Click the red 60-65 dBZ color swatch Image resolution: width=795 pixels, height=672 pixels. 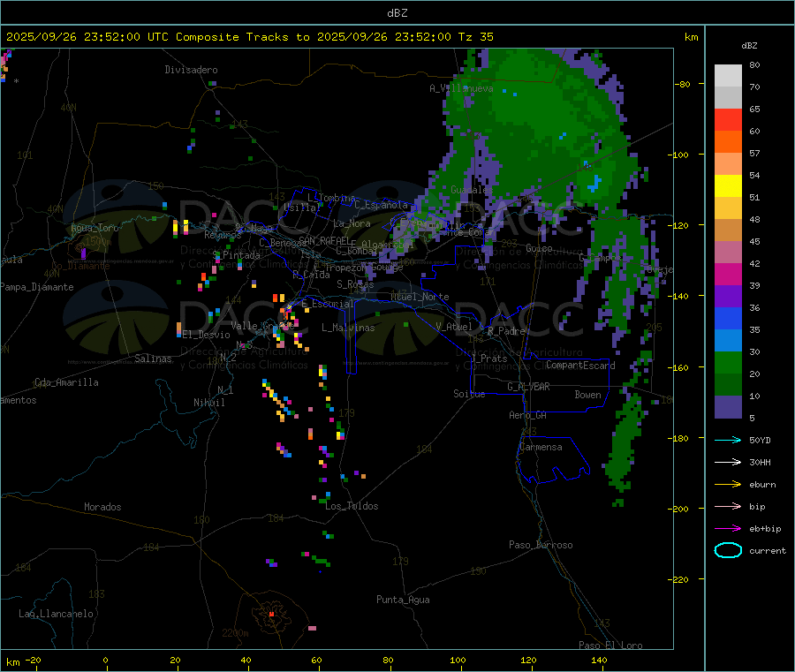click(728, 119)
